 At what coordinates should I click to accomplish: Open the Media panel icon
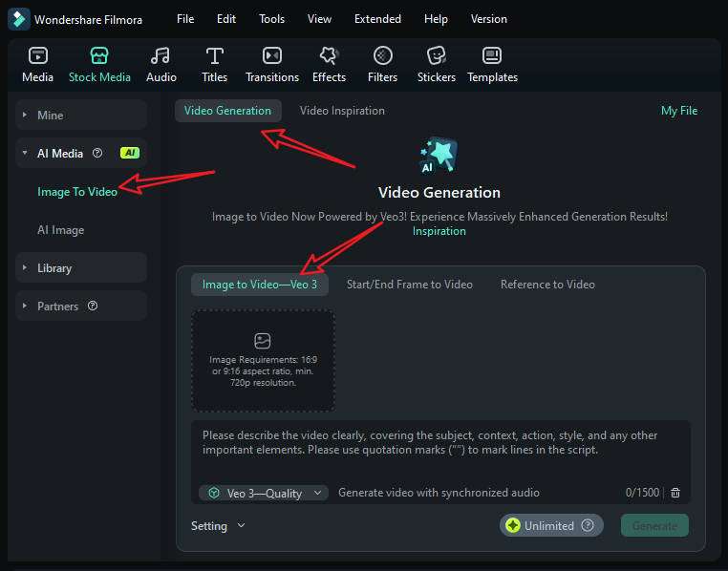click(x=37, y=56)
